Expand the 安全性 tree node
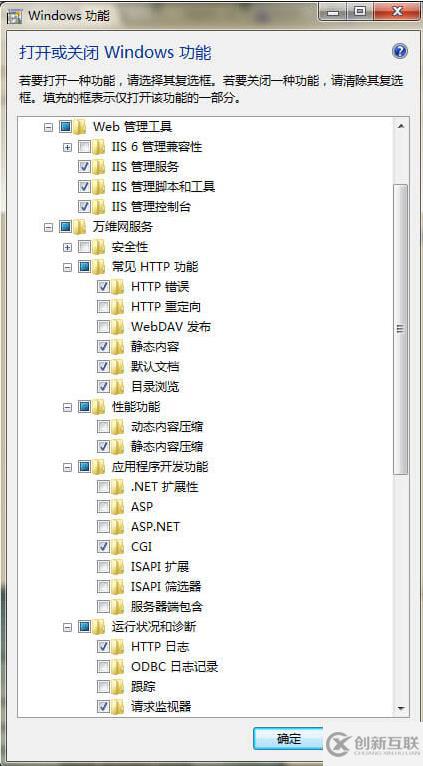The height and width of the screenshot is (766, 423). tap(67, 247)
